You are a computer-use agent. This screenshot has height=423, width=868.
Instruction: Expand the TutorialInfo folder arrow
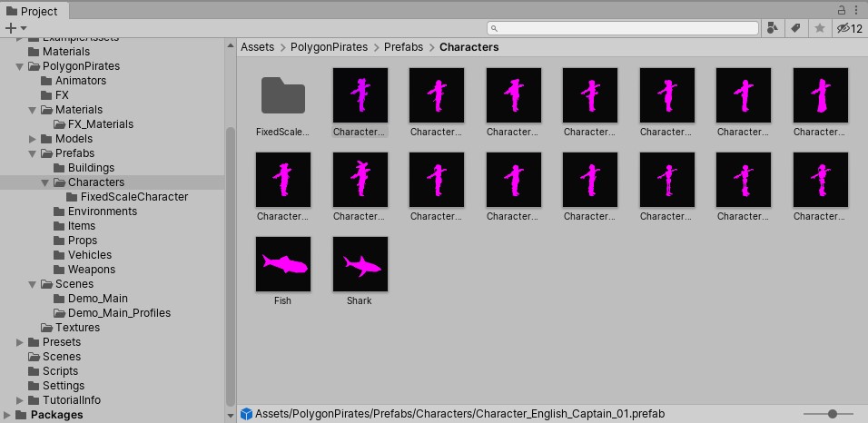coord(20,400)
